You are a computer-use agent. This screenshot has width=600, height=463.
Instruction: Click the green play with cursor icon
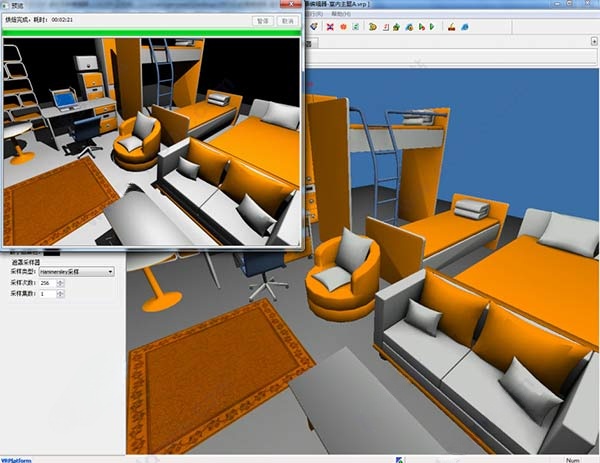point(422,27)
